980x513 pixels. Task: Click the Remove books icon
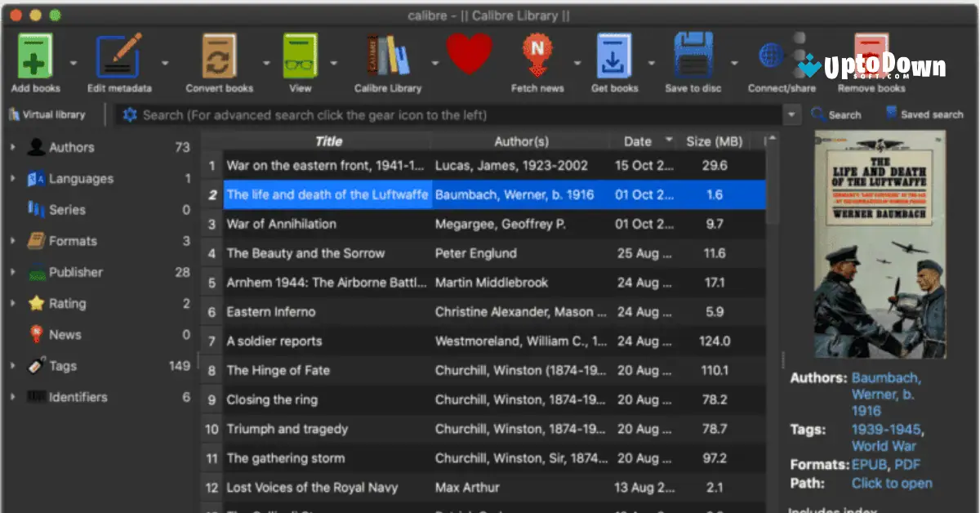871,56
